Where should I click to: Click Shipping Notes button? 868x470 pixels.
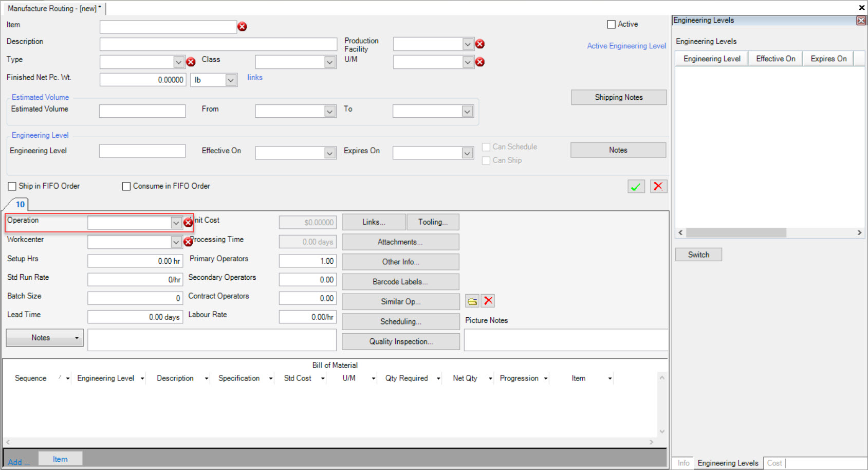[619, 97]
